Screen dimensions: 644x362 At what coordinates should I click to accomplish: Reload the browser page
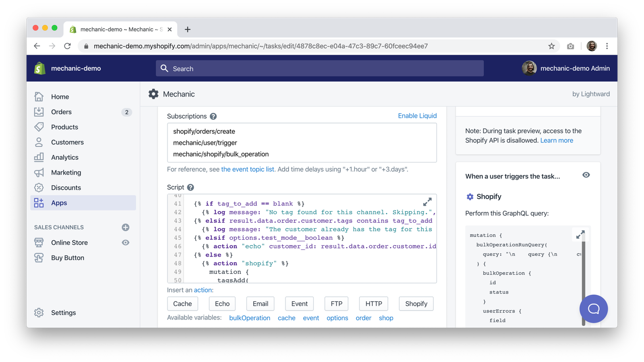pos(67,46)
